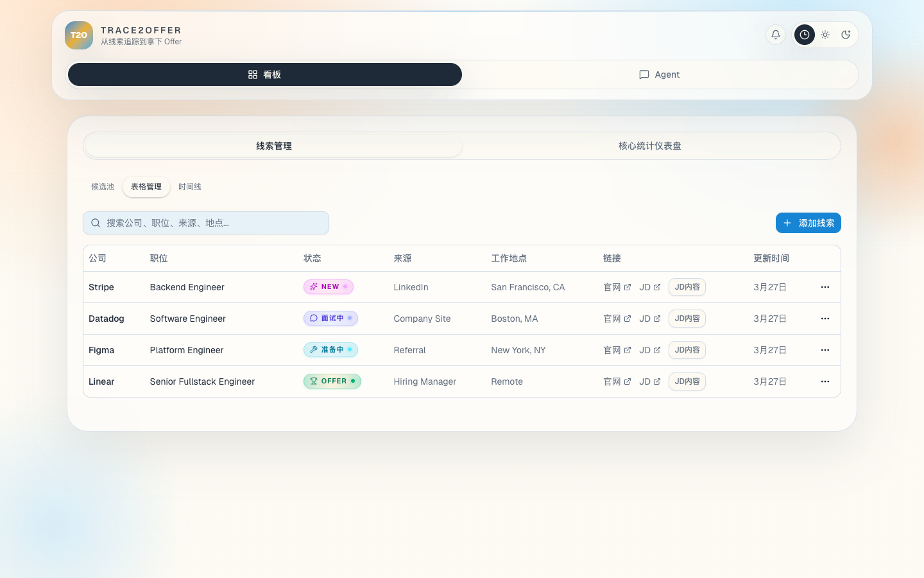The image size is (924, 578).
Task: Open the NEW status badge for Stripe
Action: pyautogui.click(x=329, y=287)
